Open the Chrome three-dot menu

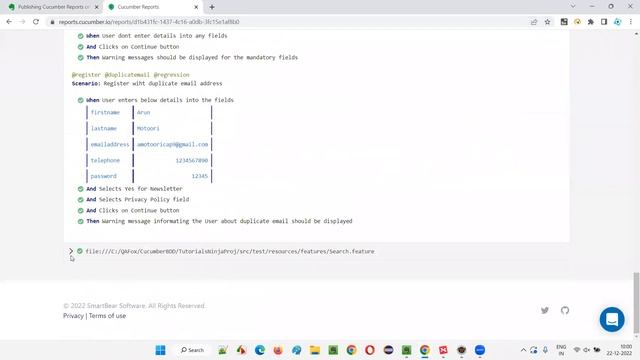pos(631,22)
